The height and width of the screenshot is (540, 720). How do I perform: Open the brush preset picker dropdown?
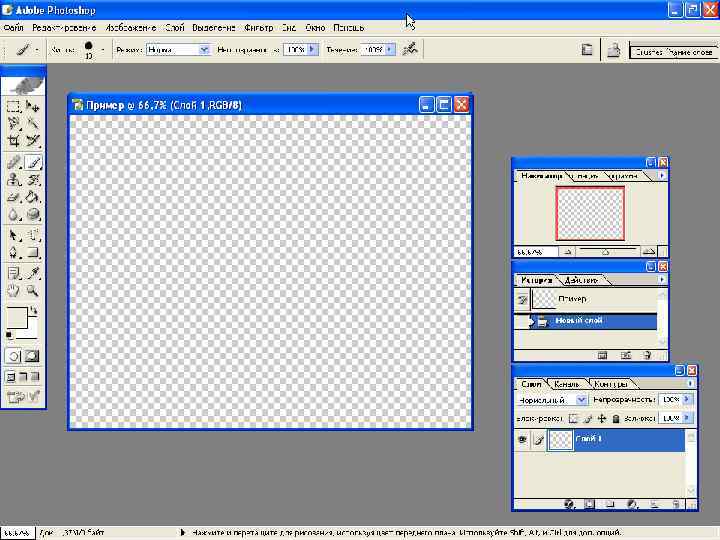[x=103, y=50]
